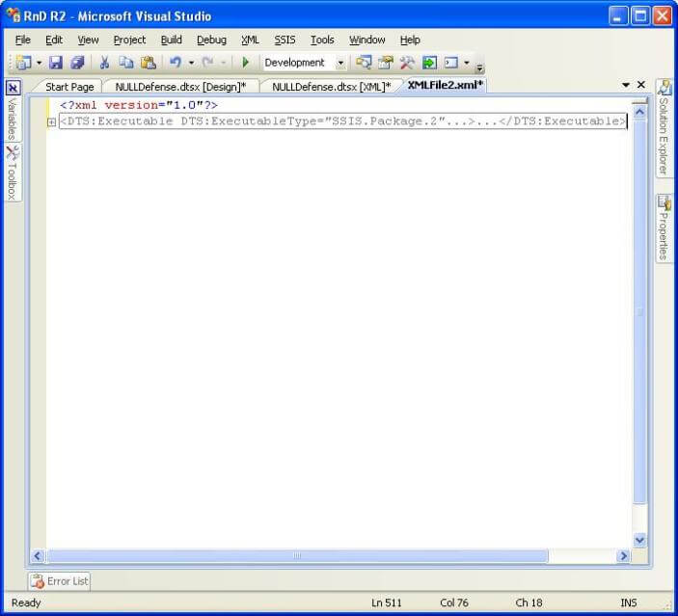Save the current file with Save icon
Image resolution: width=678 pixels, height=616 pixels.
(x=56, y=63)
